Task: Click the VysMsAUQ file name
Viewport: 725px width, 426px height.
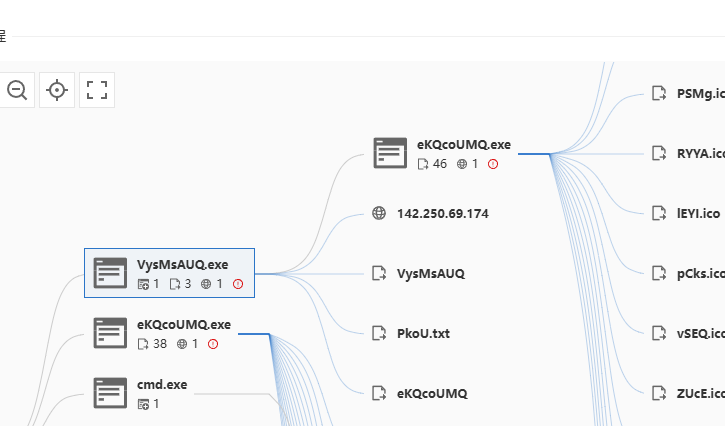Action: pos(431,274)
